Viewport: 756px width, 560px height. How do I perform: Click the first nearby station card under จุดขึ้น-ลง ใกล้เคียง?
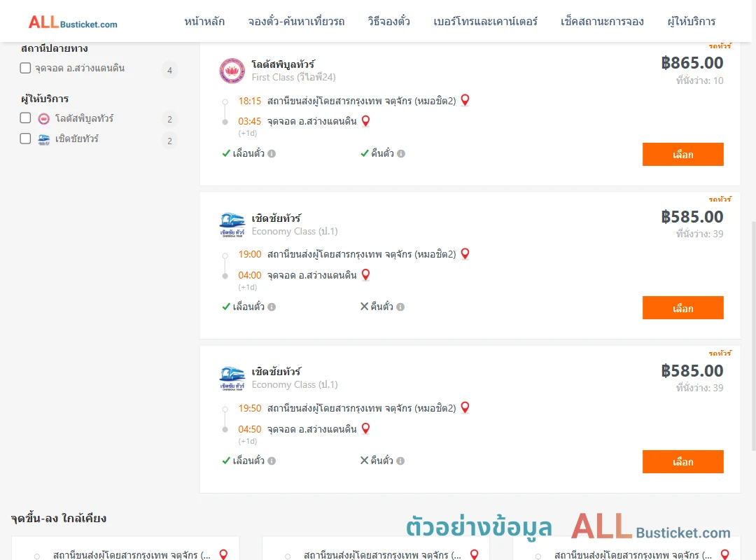pyautogui.click(x=125, y=548)
